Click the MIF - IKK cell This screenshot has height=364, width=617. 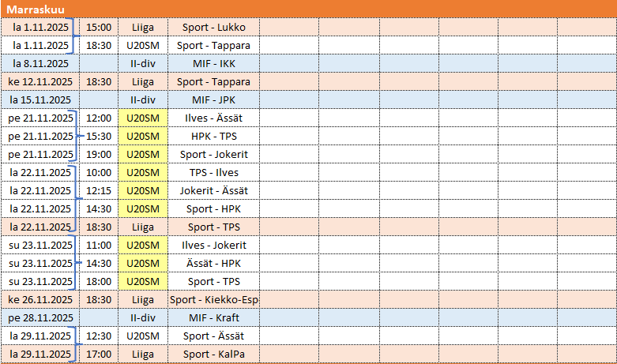[x=213, y=63]
